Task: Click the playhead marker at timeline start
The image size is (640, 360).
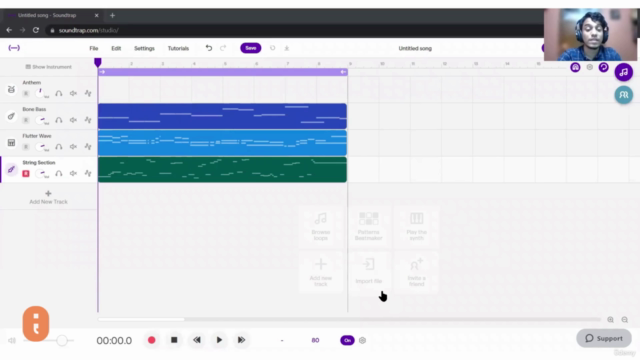Action: coord(98,62)
